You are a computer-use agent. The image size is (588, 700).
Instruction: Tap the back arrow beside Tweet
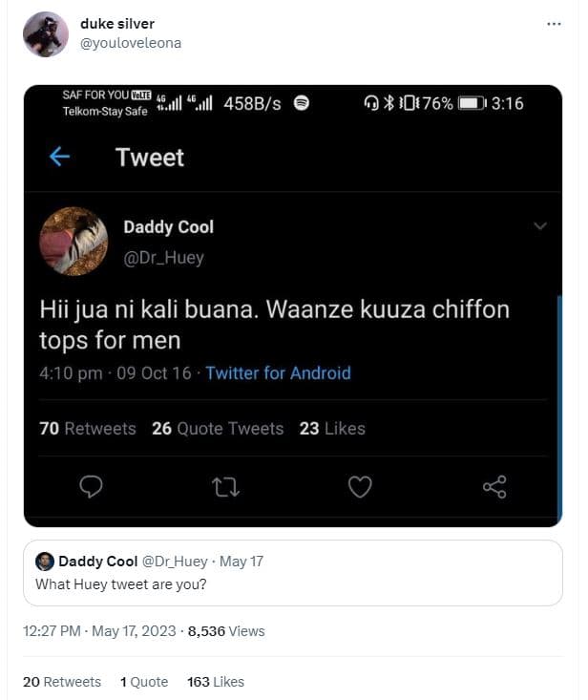click(59, 157)
